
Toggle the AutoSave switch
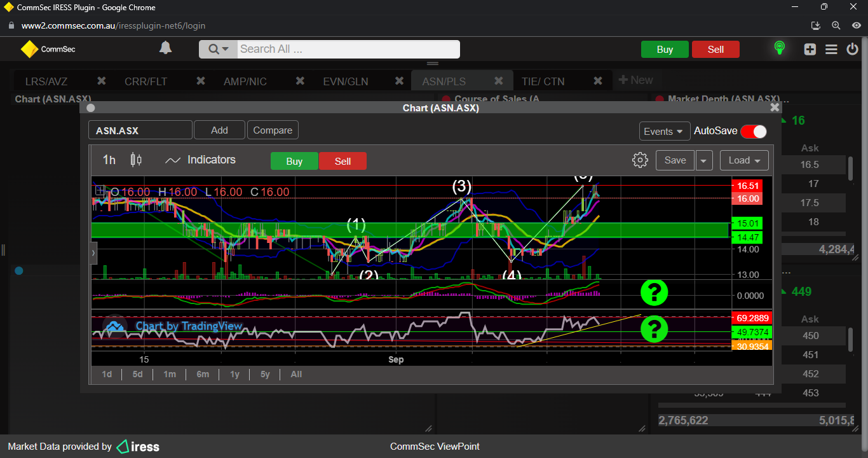(x=753, y=131)
